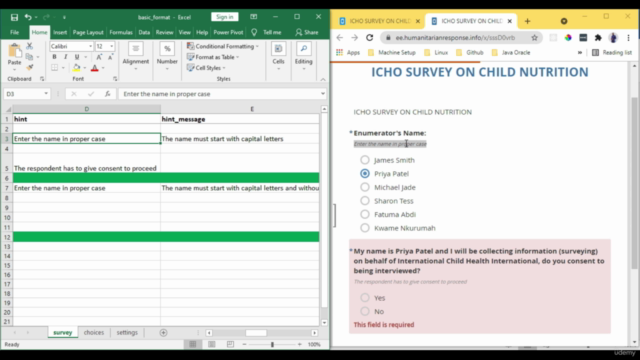The image size is (640, 360).
Task: Switch to Page Layout view icon
Action: (211, 344)
